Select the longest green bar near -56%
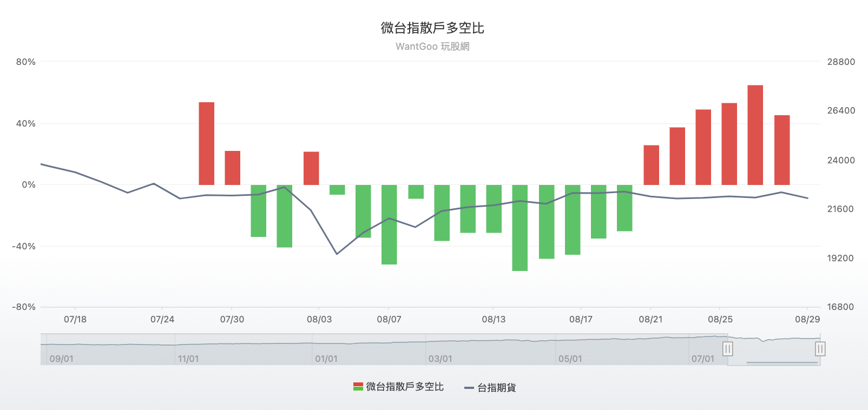868x410 pixels. [520, 228]
